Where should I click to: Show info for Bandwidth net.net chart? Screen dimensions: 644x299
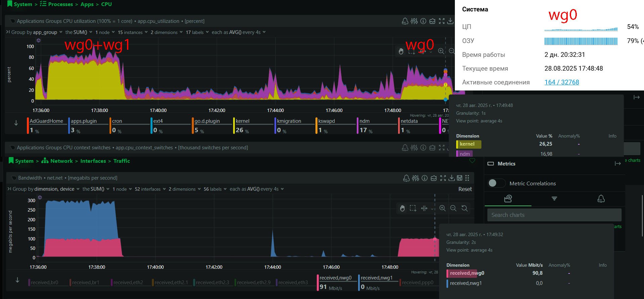pos(425,178)
